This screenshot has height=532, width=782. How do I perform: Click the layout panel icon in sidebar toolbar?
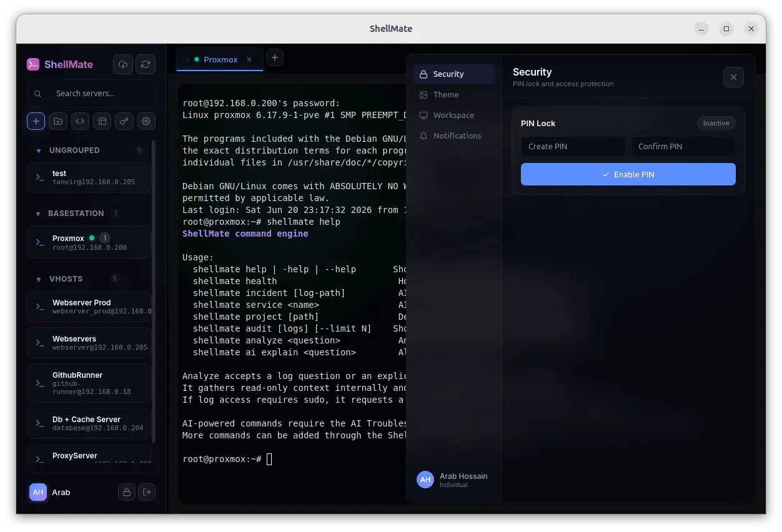pos(102,121)
